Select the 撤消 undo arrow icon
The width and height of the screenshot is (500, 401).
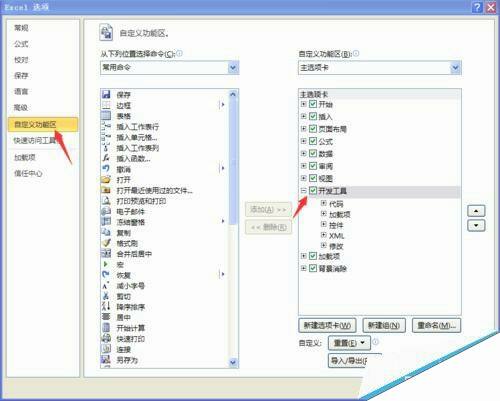tap(106, 169)
